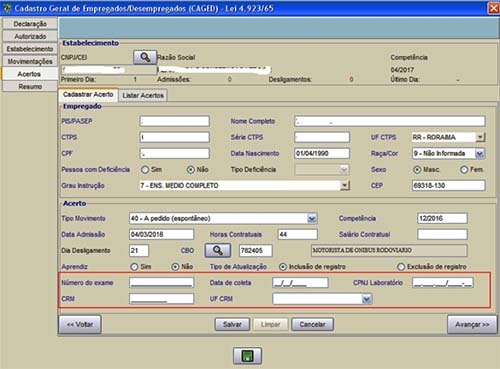Click the Nome Completo input field

tap(390, 121)
